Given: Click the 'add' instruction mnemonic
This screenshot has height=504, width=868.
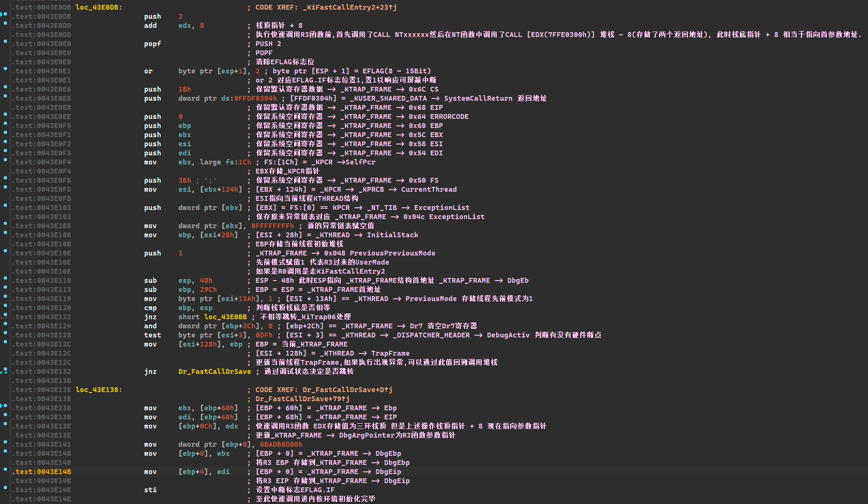Looking at the screenshot, I should coord(151,26).
